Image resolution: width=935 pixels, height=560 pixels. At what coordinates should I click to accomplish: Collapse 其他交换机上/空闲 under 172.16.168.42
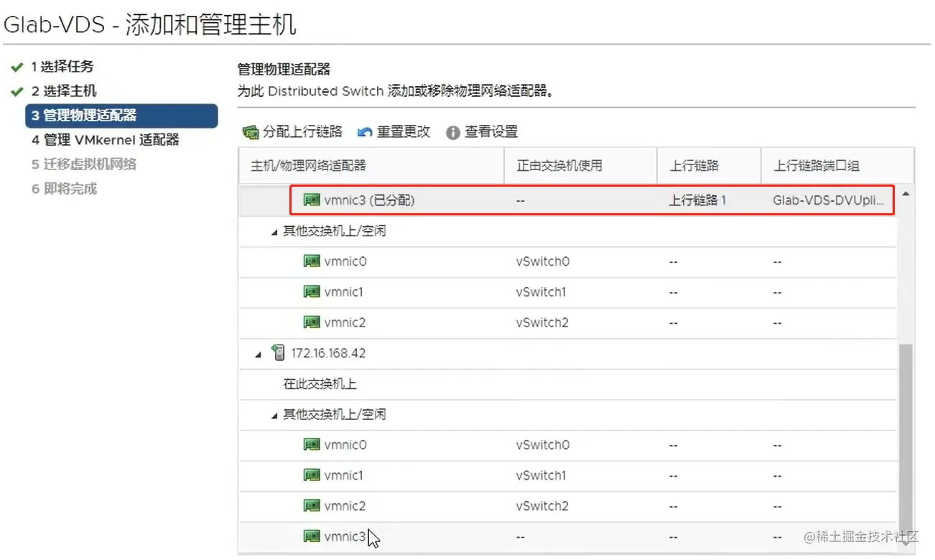click(x=274, y=415)
